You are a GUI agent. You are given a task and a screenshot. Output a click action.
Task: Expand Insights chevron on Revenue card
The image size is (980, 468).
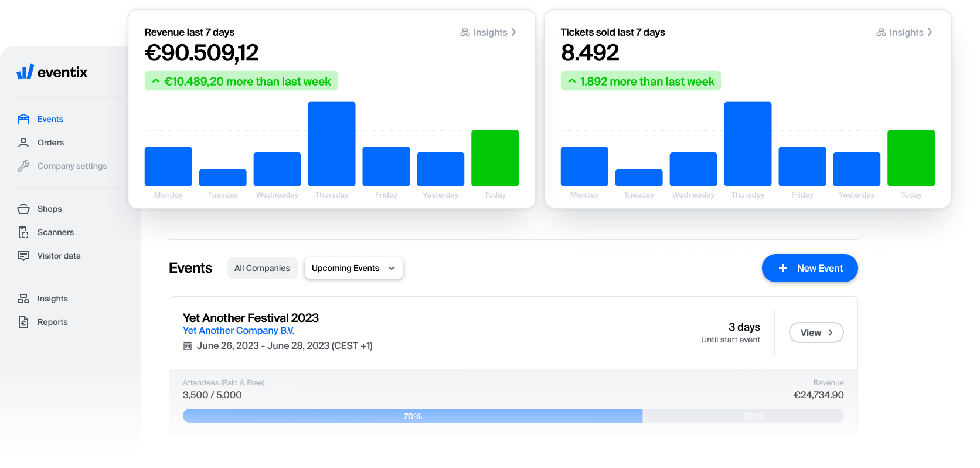coord(513,32)
